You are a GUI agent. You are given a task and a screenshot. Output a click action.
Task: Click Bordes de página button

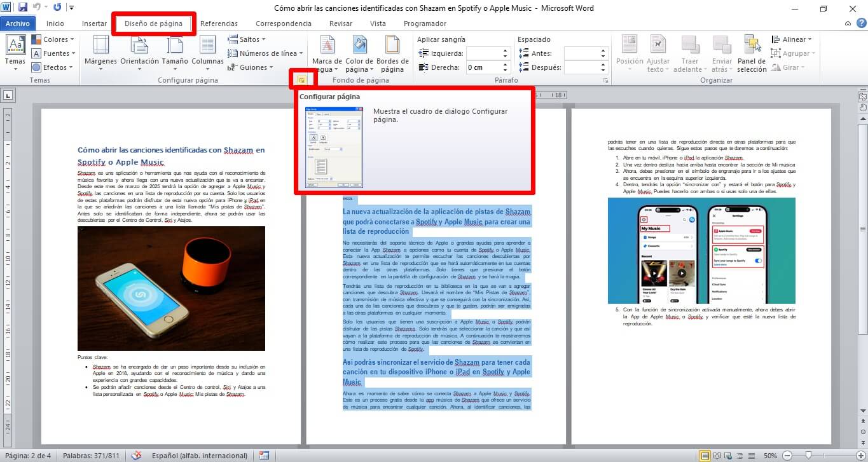(392, 54)
